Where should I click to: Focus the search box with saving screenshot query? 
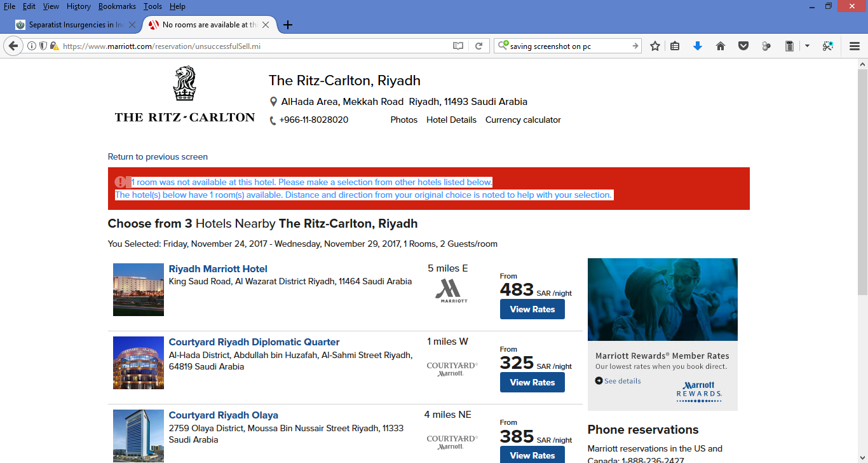pyautogui.click(x=569, y=46)
